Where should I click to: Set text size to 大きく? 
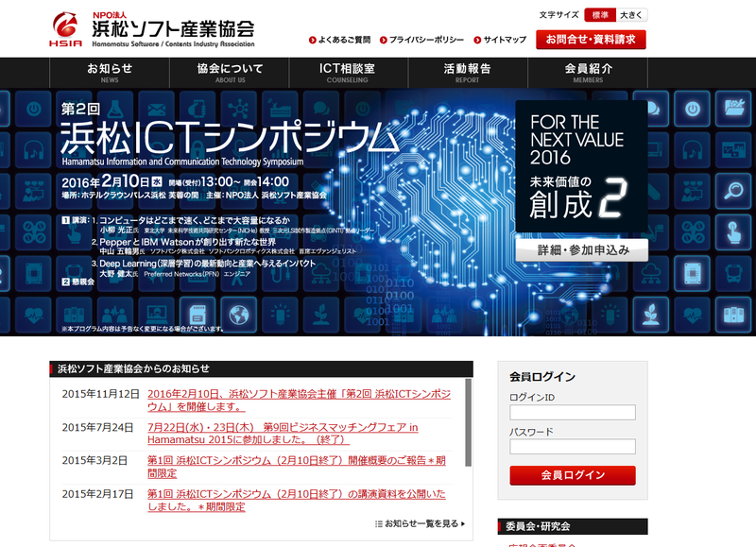tap(631, 15)
